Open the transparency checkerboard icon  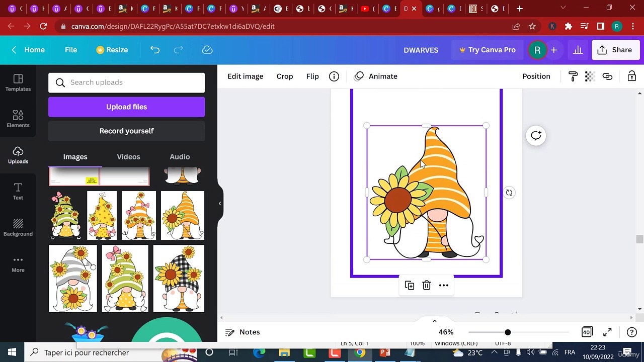(590, 76)
